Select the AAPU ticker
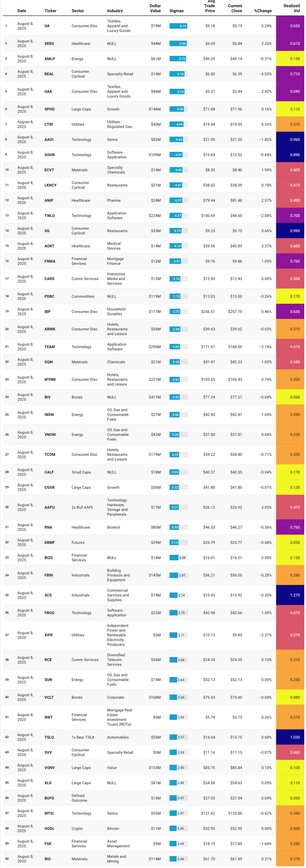Screen dimensions: 306x868 tap(50, 507)
